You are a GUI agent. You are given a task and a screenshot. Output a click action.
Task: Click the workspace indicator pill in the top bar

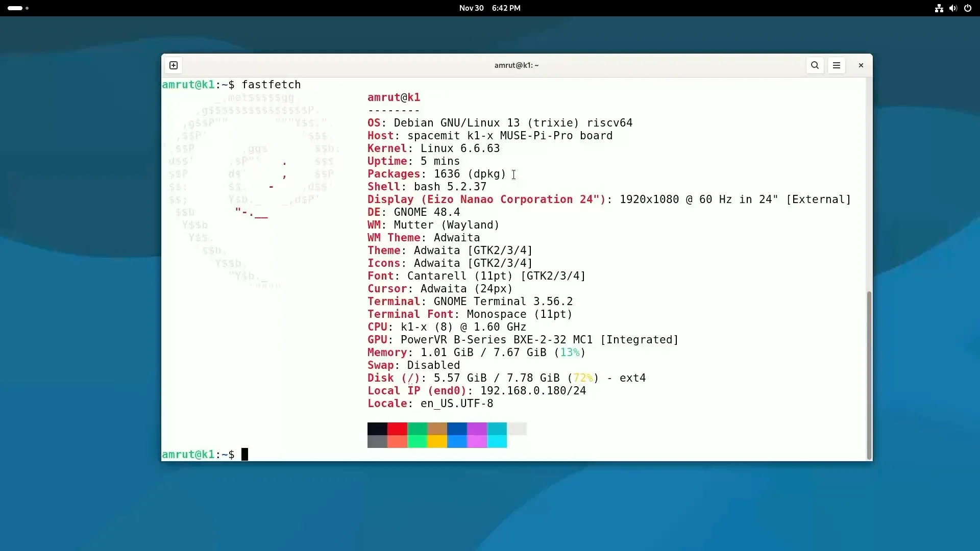point(14,8)
